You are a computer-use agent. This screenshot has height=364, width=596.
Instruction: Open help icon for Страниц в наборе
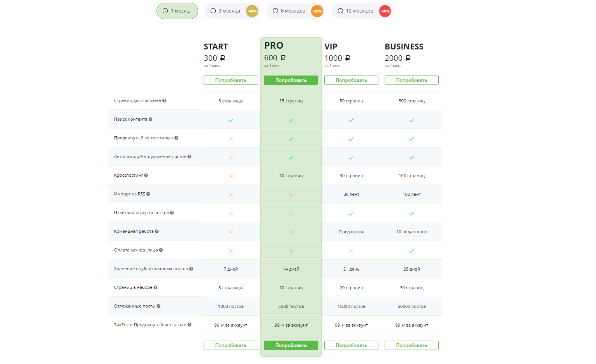156,287
